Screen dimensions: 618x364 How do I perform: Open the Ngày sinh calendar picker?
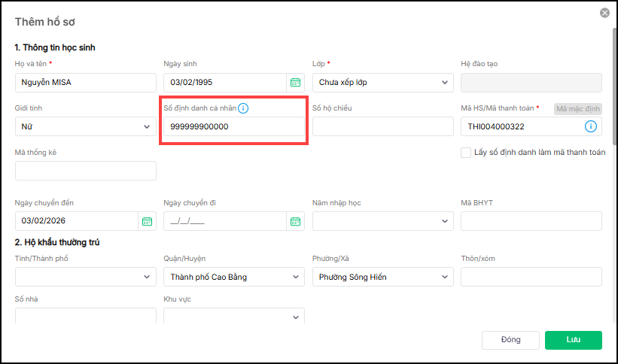coord(296,83)
